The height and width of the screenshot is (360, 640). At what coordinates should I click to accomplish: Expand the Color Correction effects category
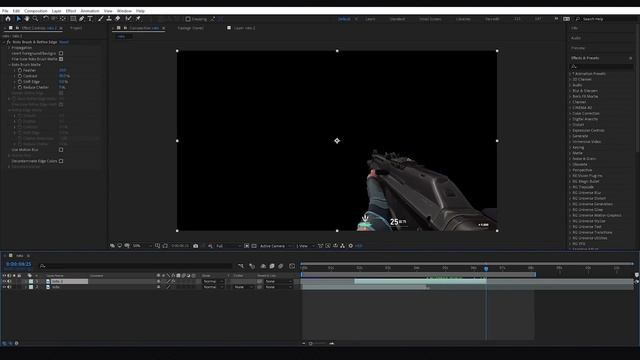(570, 113)
